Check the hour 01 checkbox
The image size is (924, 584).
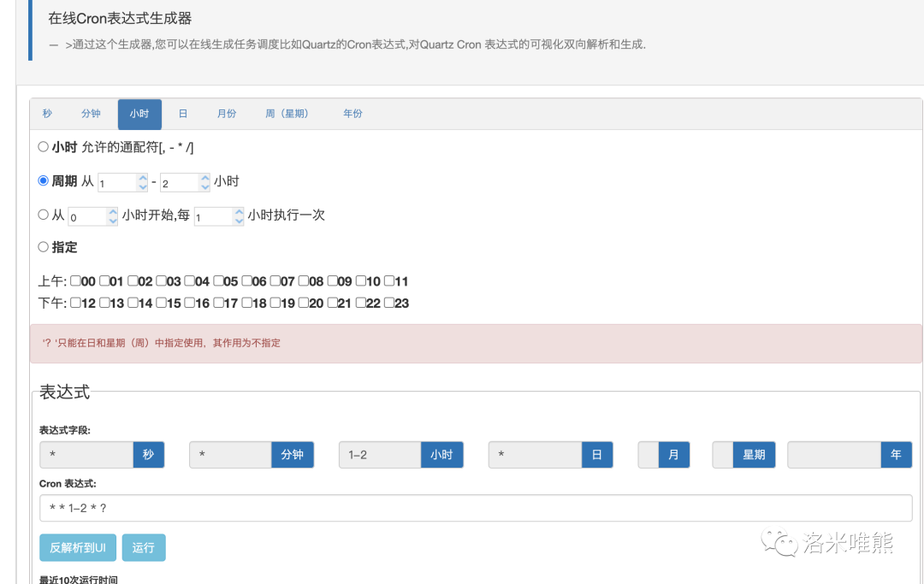104,280
